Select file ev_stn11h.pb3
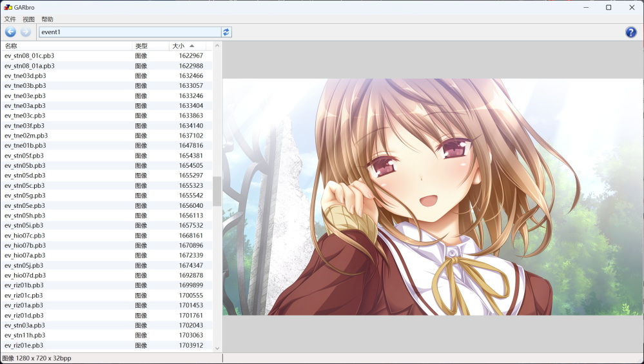644x364 pixels. click(106, 335)
